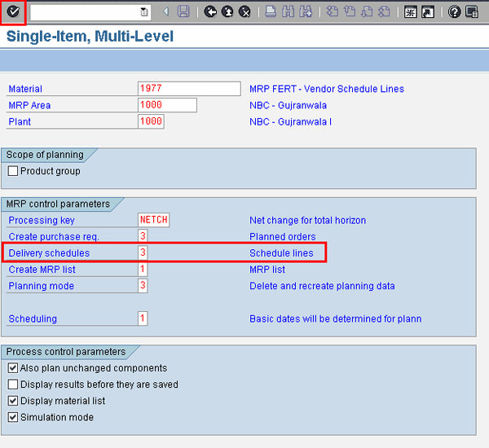Click the Find binoculars icon
The height and width of the screenshot is (448, 489).
[x=288, y=12]
